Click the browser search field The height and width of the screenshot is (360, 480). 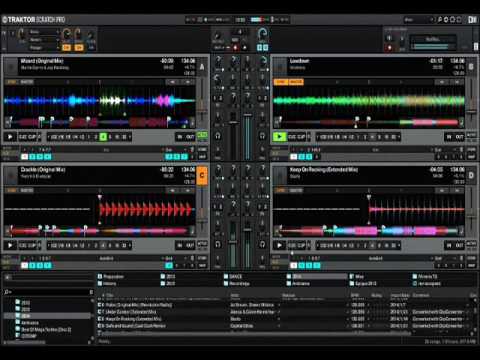[x=49, y=292]
